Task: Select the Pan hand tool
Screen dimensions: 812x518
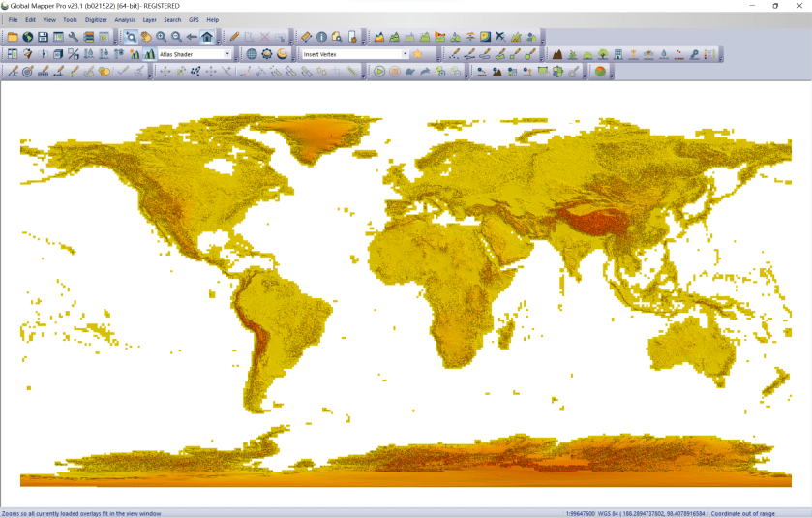Action: pos(145,37)
